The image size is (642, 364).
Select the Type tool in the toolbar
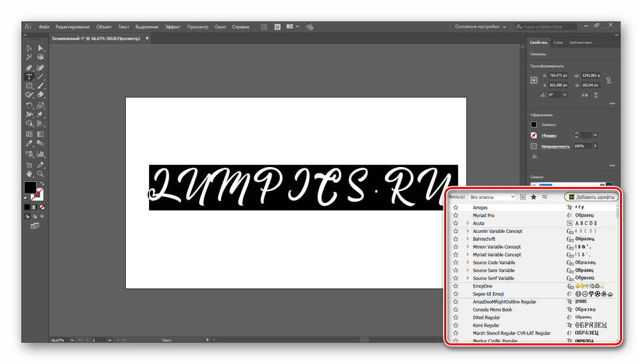click(x=29, y=77)
